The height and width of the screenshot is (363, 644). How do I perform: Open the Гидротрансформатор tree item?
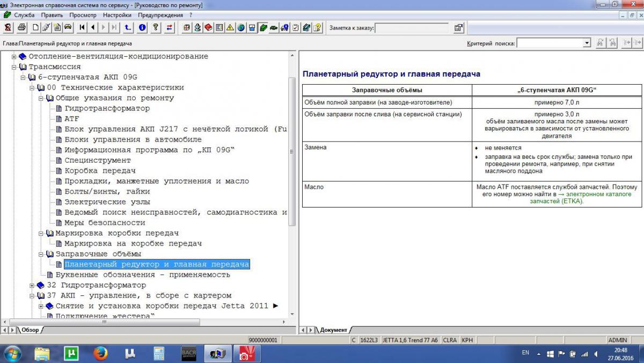[107, 108]
